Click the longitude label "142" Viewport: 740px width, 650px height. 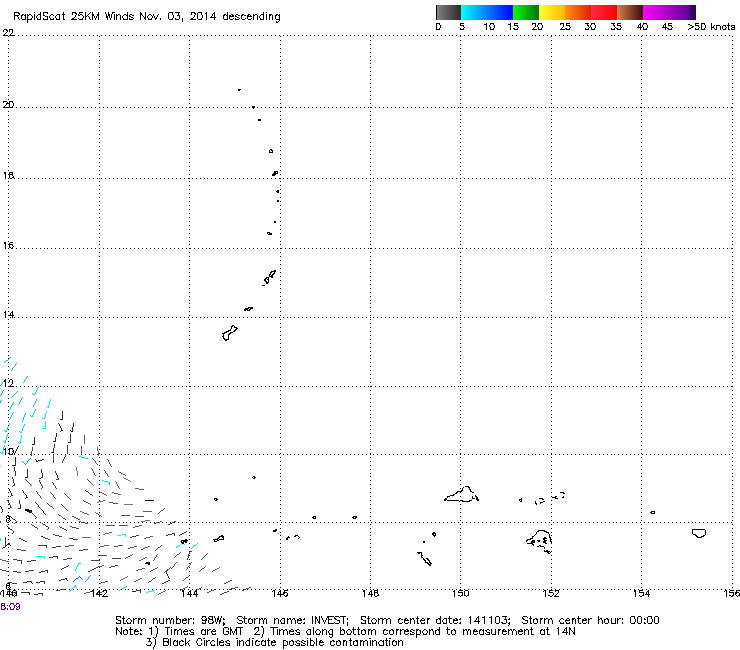[99, 593]
